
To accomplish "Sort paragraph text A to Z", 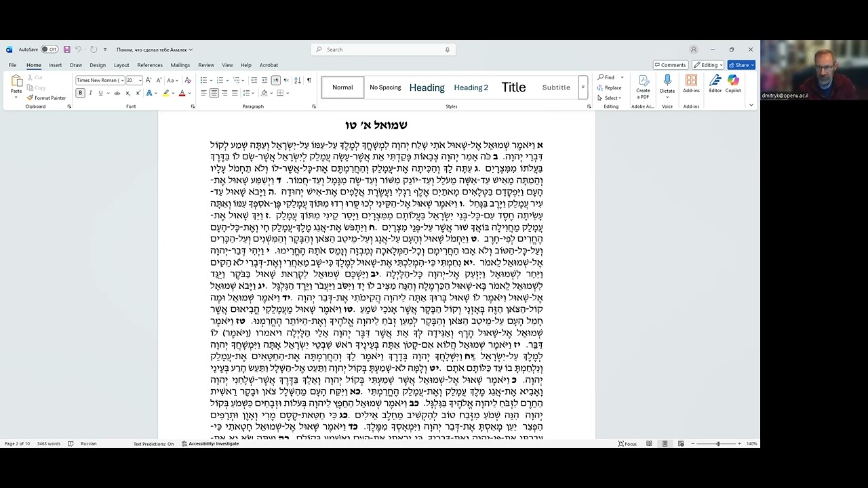I will click(298, 80).
